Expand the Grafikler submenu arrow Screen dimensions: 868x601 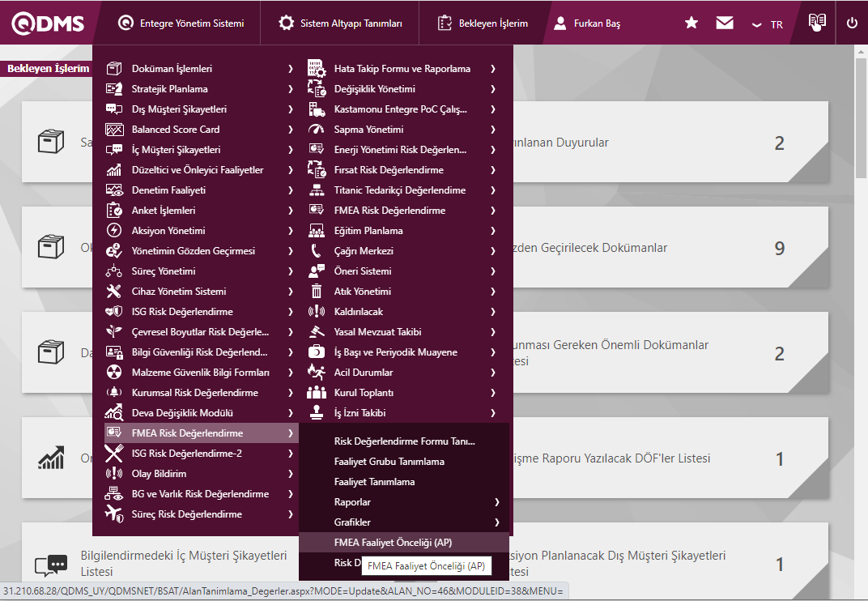[496, 522]
